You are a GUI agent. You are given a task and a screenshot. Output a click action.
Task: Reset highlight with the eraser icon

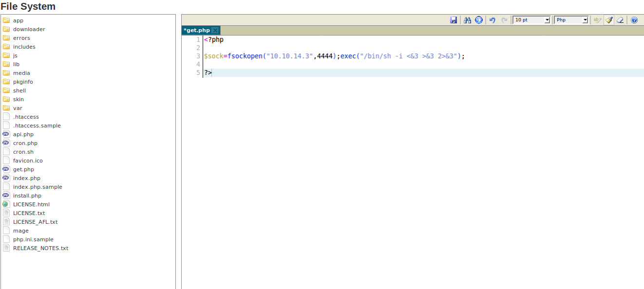[620, 20]
